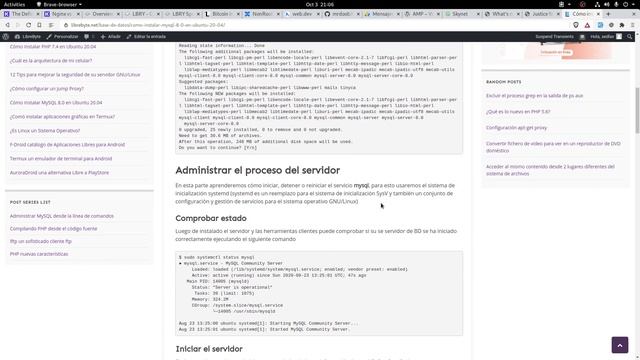This screenshot has width=640, height=360.
Task: Open the Brave main menu icon
Action: coord(633,25)
